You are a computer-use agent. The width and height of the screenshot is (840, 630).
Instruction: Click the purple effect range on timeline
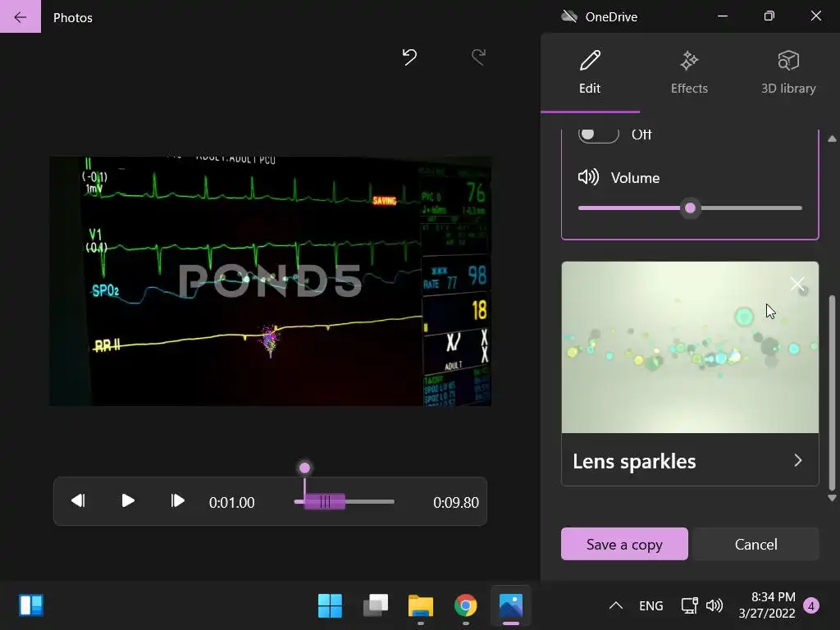pos(325,502)
